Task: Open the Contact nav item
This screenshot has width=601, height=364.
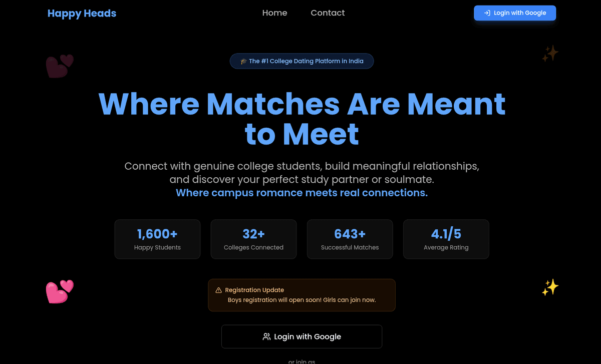Action: [328, 13]
